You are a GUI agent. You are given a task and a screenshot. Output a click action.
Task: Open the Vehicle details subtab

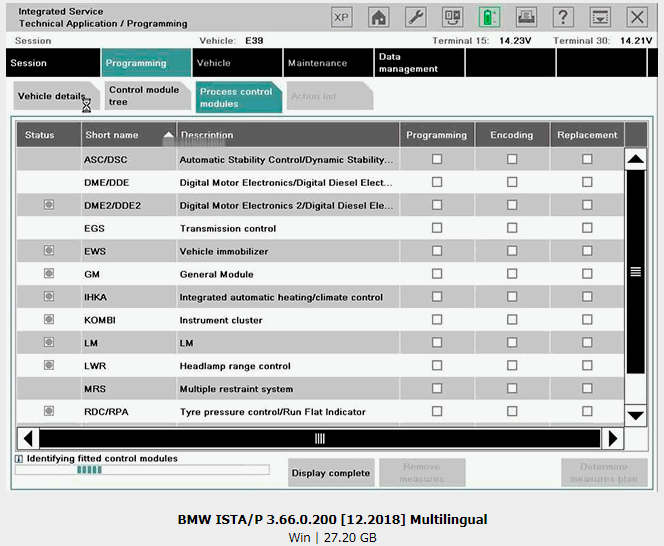56,96
